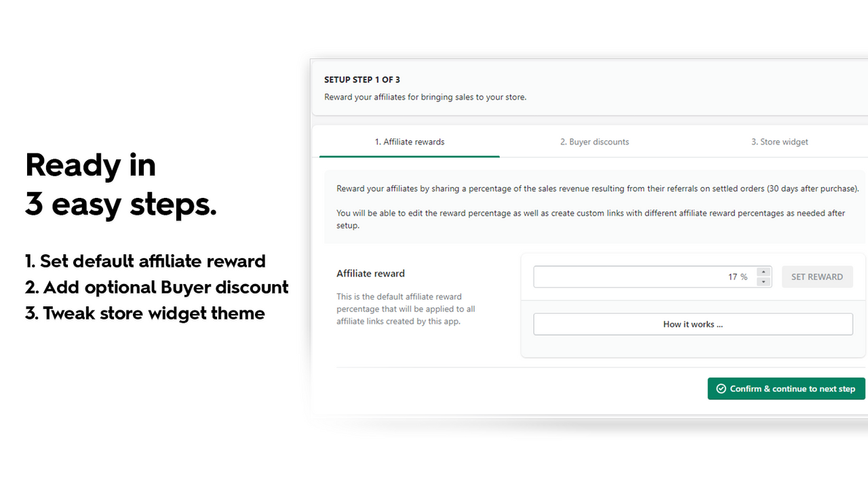
Task: Click the circled checkmark icon on the confirm button
Action: tap(721, 388)
